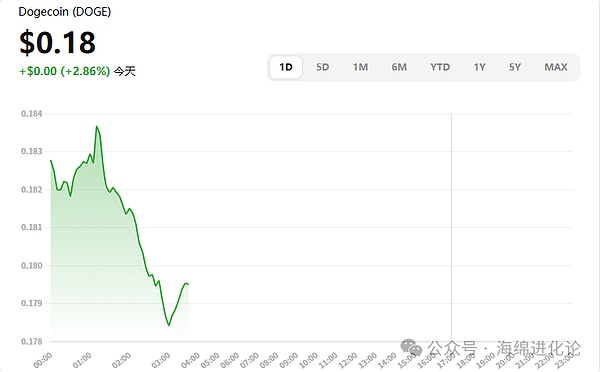600x372 pixels.
Task: Click the latest endpoint of the price line
Action: [188, 284]
